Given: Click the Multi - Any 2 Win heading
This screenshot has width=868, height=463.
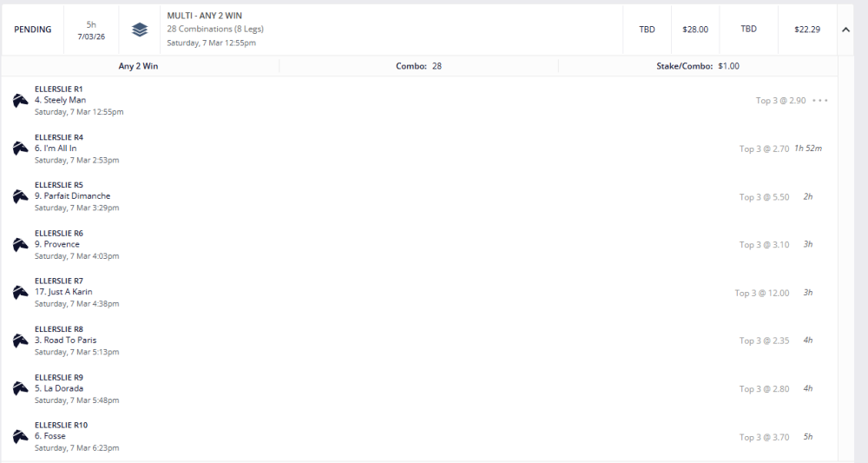Looking at the screenshot, I should (x=205, y=16).
